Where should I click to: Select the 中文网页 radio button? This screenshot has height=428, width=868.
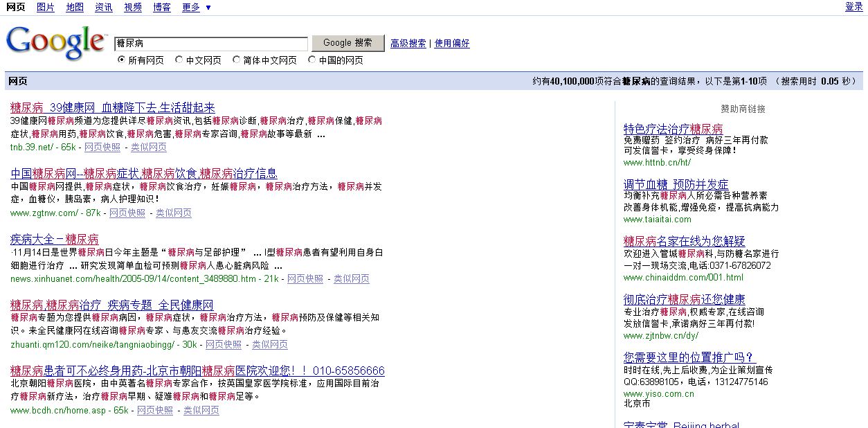(x=179, y=60)
